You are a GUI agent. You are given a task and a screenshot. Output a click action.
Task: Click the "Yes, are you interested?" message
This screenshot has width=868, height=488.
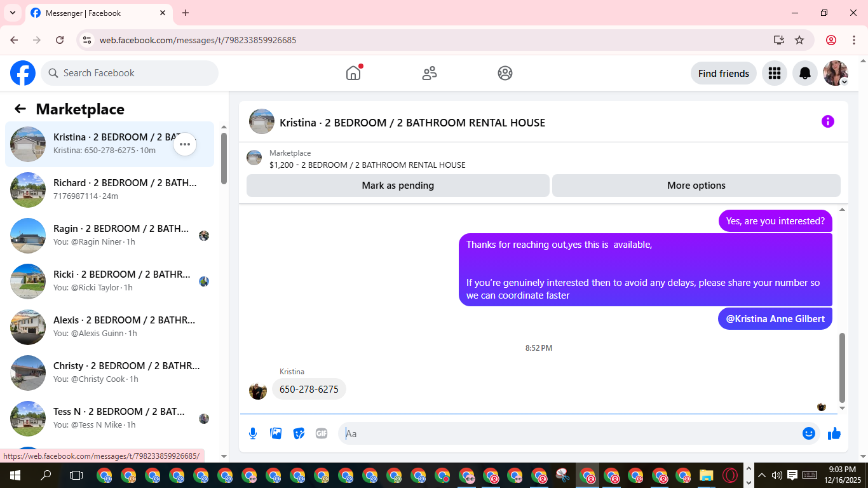(x=775, y=221)
